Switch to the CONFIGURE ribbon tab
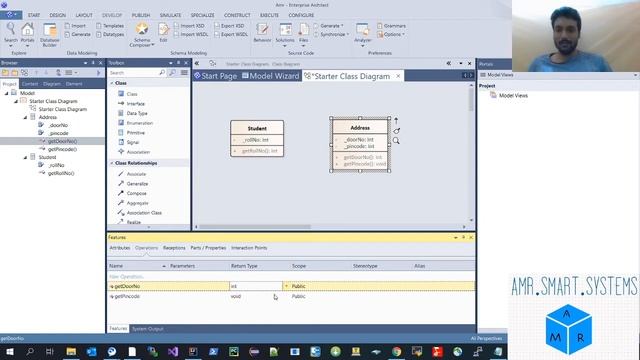 [x=301, y=15]
